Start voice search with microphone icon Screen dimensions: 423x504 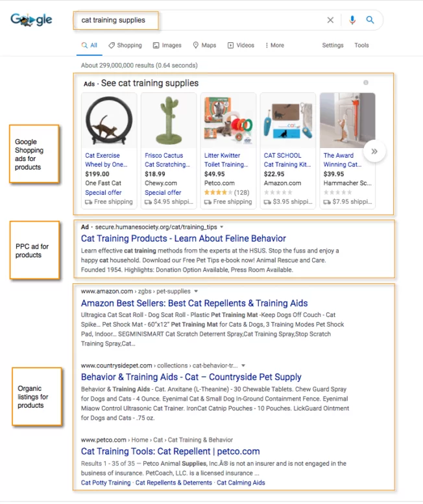tap(352, 20)
